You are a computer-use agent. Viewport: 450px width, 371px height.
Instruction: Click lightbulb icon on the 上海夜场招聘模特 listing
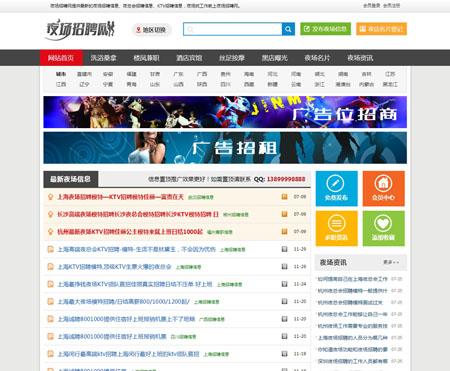(x=50, y=197)
